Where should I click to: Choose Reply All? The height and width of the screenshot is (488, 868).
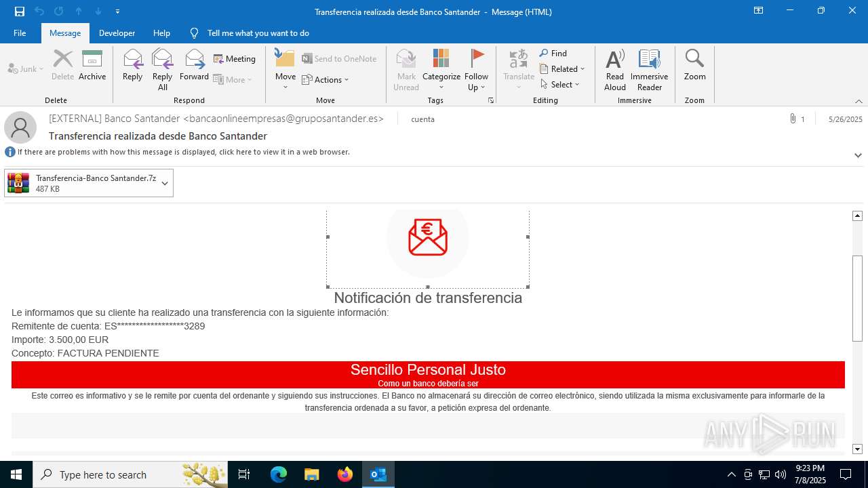tap(162, 70)
